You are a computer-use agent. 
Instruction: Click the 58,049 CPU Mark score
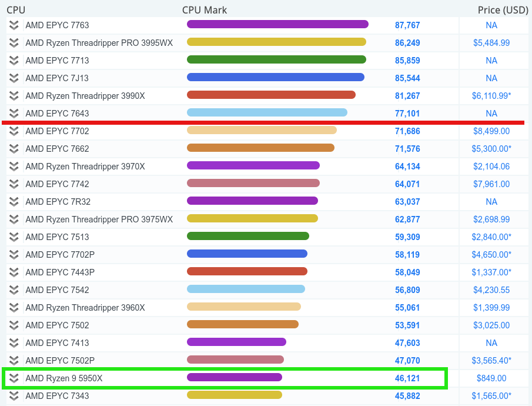pos(407,272)
